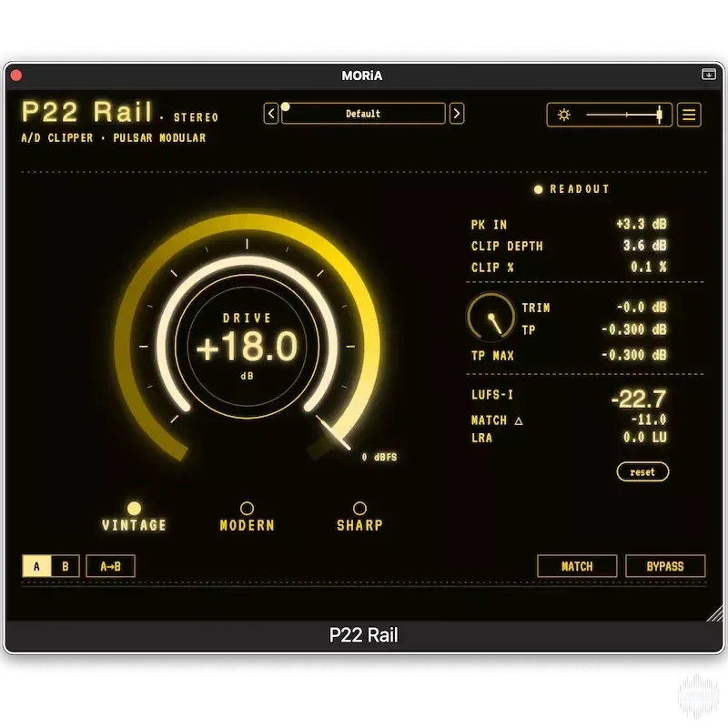This screenshot has width=728, height=728.
Task: Click the LRA 0.0 LU value
Action: tap(645, 438)
